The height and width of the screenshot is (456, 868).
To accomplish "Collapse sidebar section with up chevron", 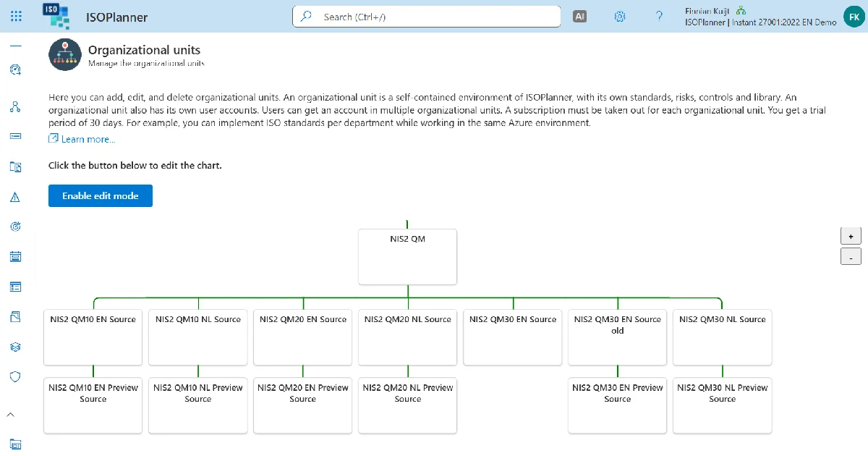I will (11, 414).
